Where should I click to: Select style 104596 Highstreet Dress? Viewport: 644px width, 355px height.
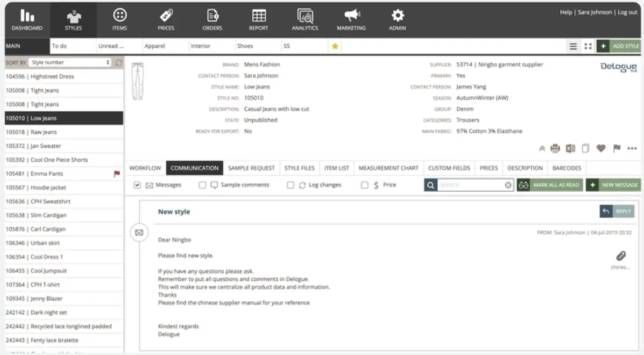point(64,77)
